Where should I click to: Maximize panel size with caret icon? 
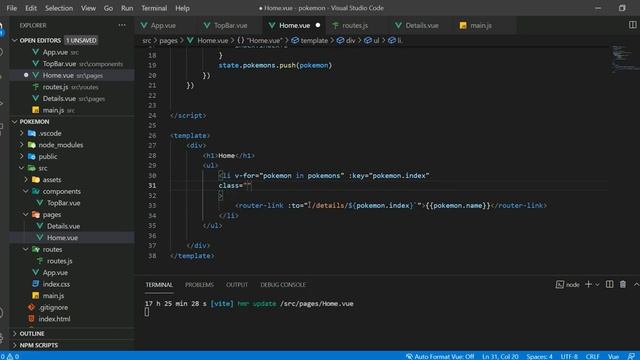pos(636,284)
